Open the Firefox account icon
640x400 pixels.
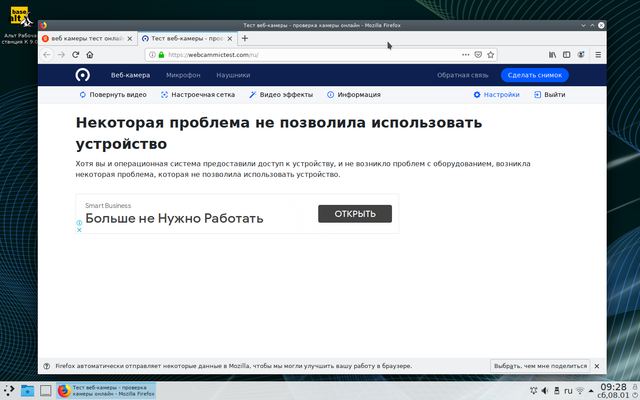point(581,55)
